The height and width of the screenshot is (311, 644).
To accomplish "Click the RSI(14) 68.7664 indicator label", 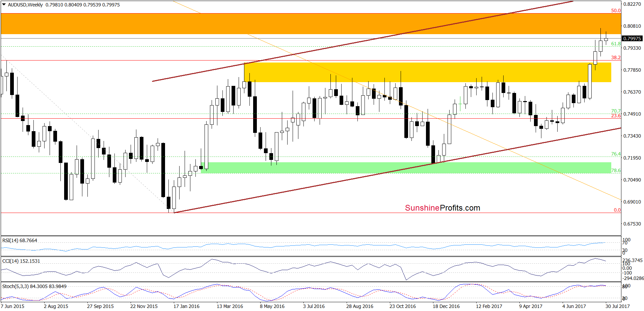I will pos(20,240).
